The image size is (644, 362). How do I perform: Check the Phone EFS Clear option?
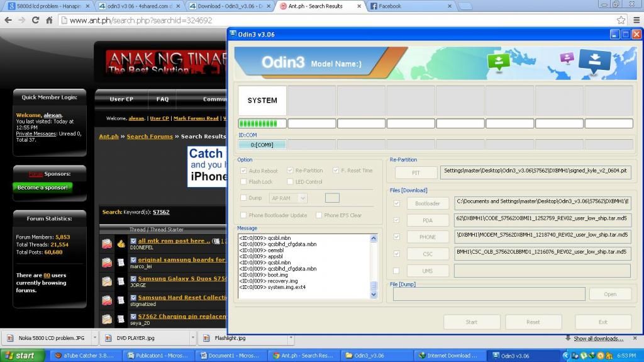(319, 215)
